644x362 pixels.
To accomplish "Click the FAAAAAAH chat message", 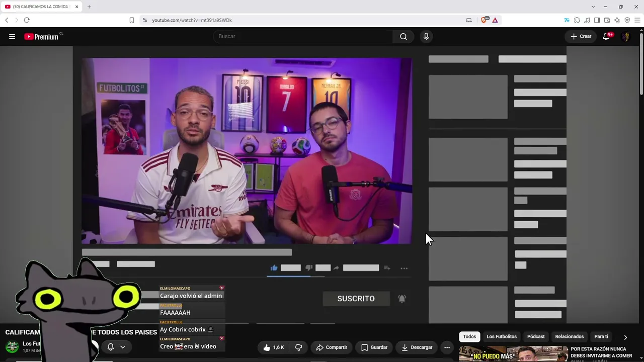I will click(175, 313).
